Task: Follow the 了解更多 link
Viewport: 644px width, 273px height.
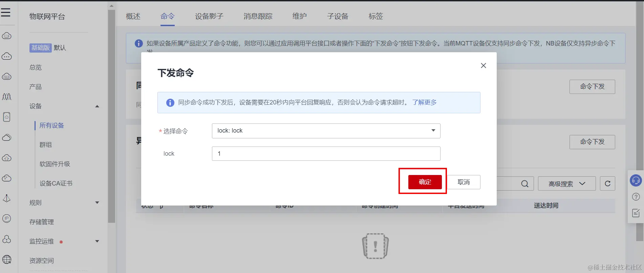Action: pyautogui.click(x=424, y=102)
